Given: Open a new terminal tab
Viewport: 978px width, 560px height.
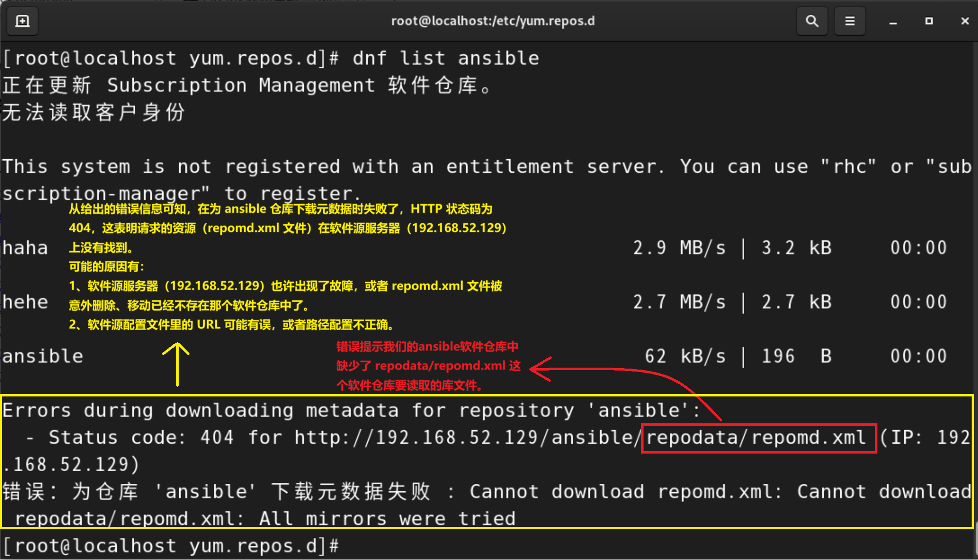Looking at the screenshot, I should [22, 21].
